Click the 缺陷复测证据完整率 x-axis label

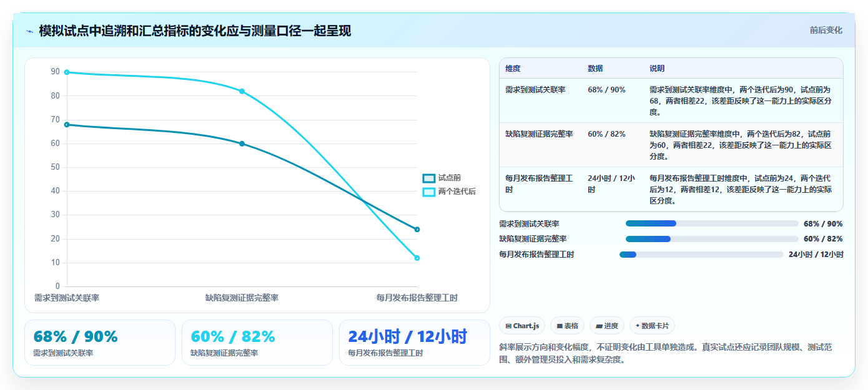(x=242, y=298)
